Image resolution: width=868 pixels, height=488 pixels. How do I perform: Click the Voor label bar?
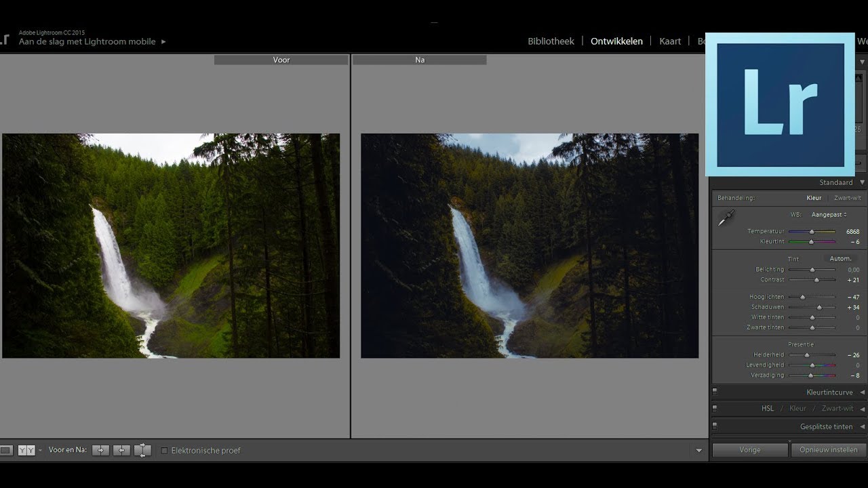[x=281, y=60]
